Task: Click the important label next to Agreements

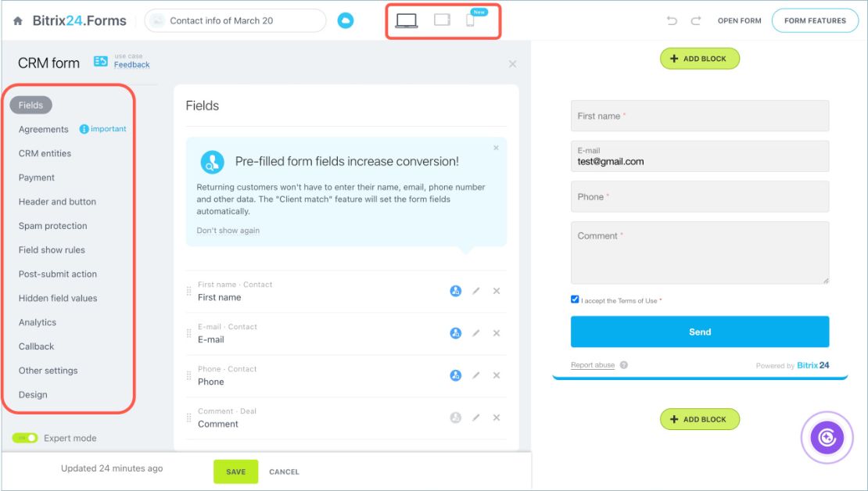Action: [109, 129]
